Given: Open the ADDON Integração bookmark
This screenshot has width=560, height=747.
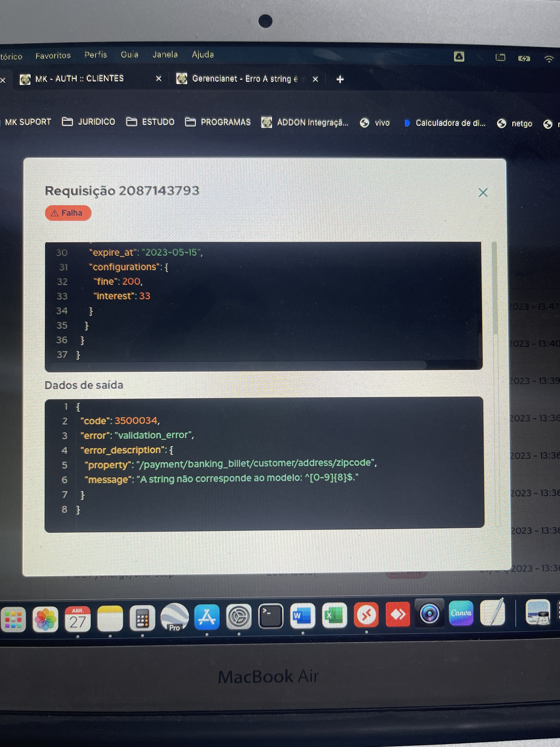Looking at the screenshot, I should tap(305, 123).
